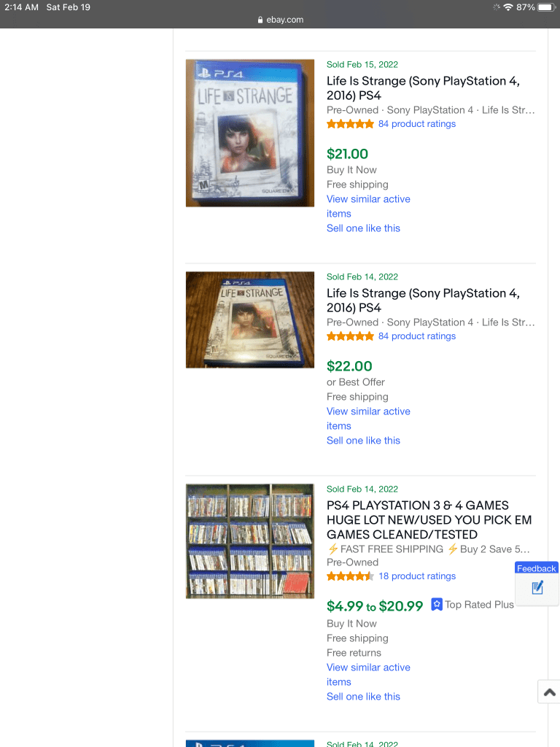Click the star rating of games lot listing
This screenshot has width=560, height=747.
click(x=350, y=576)
